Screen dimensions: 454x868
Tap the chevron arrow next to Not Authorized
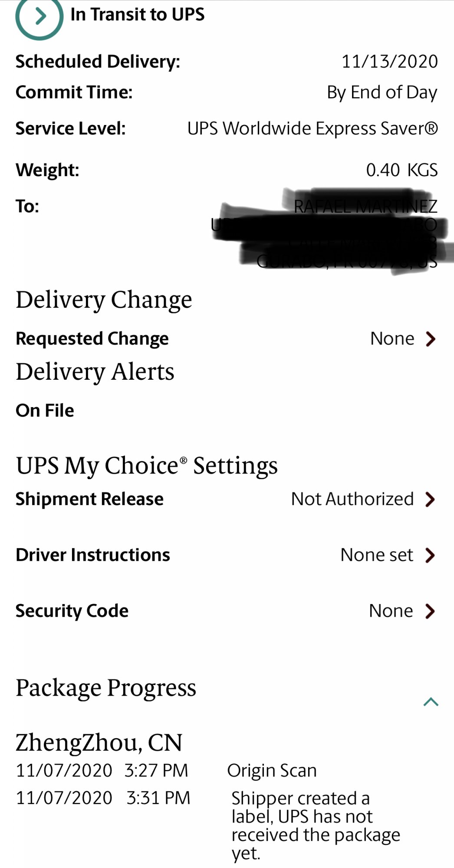(430, 500)
